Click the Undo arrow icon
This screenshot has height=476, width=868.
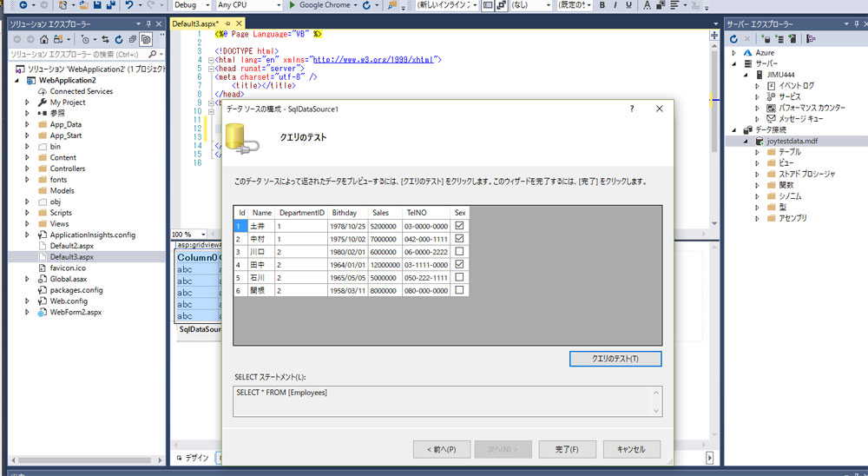pos(129,5)
